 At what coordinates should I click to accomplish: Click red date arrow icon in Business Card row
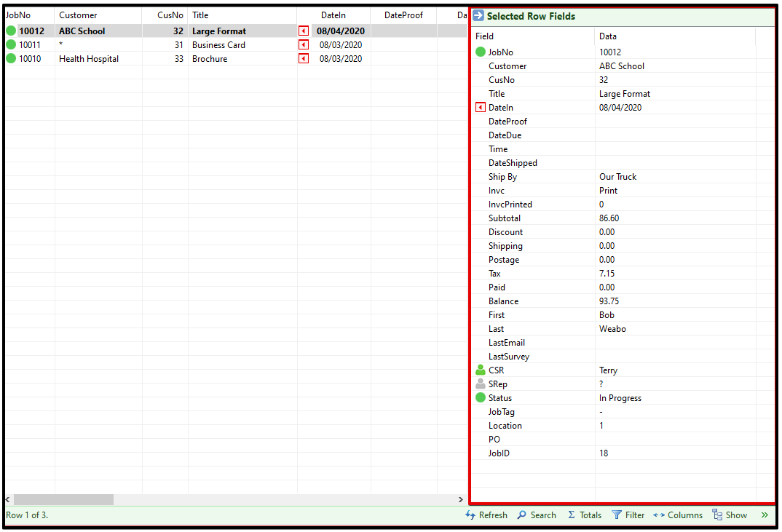click(x=303, y=45)
